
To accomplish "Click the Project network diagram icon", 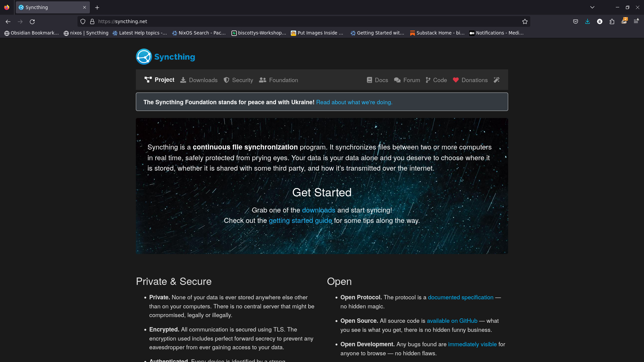I will tap(148, 80).
